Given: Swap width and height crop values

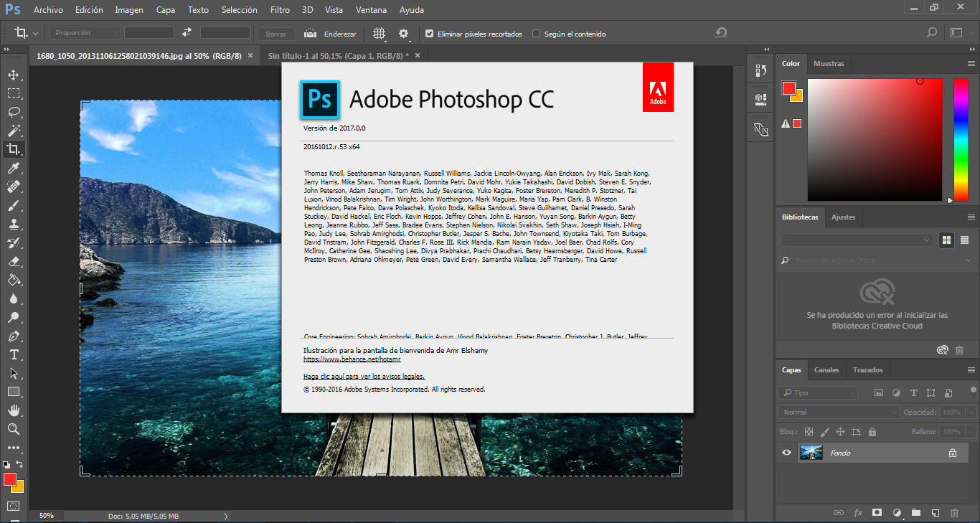Looking at the screenshot, I should [187, 33].
